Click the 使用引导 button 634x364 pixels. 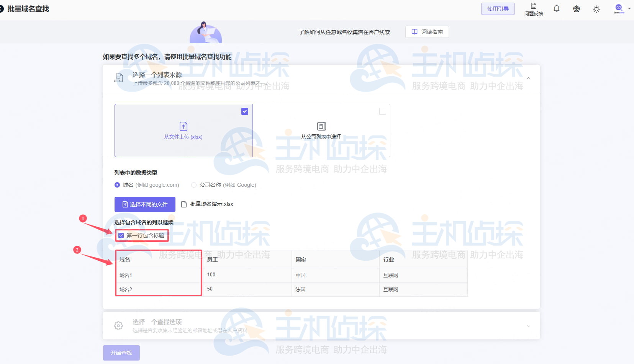click(498, 9)
